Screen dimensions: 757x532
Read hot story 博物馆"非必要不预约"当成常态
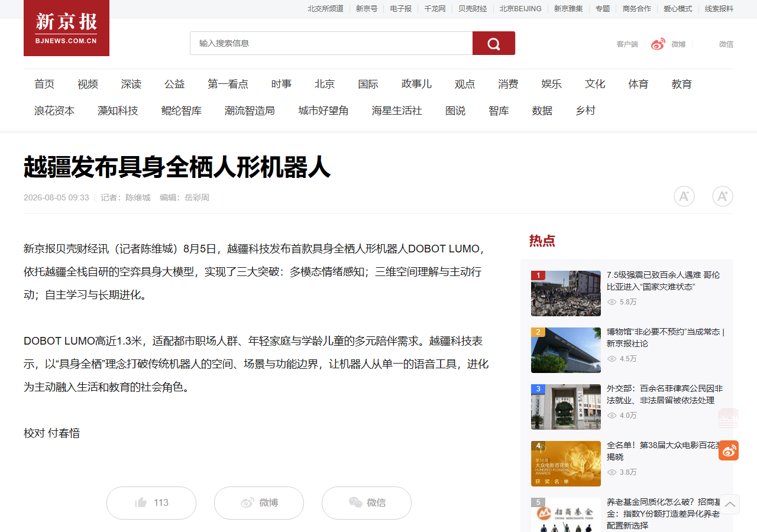pos(665,338)
